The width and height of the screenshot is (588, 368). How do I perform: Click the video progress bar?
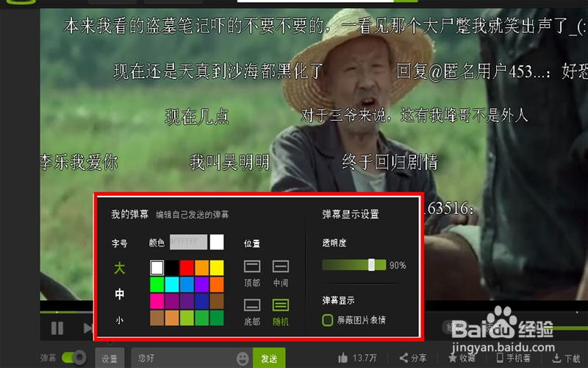coord(66,312)
